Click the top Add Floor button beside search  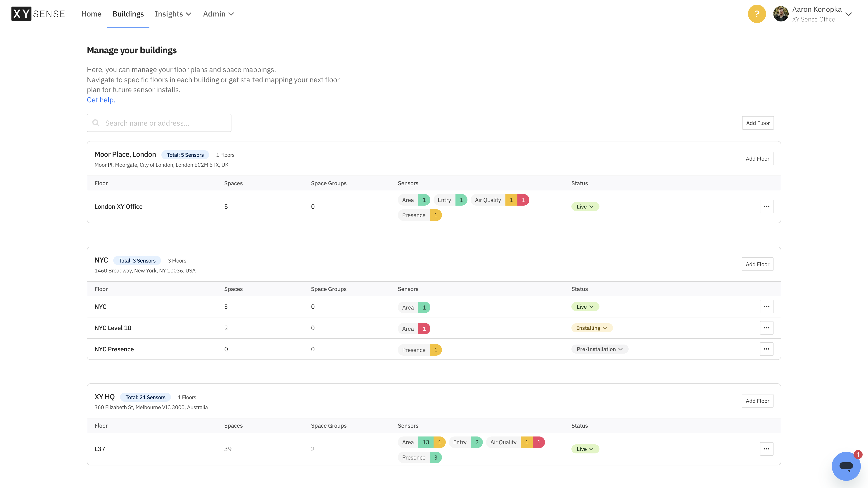[x=758, y=123]
